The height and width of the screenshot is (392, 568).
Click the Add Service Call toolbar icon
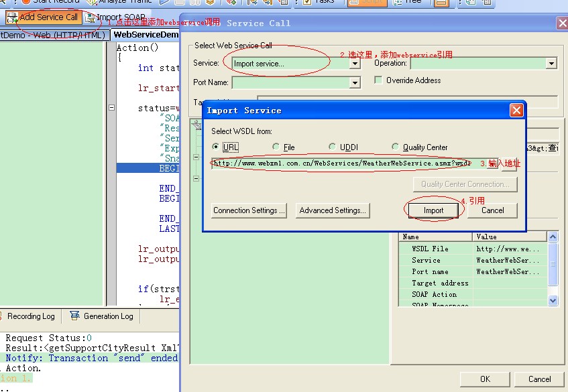pyautogui.click(x=11, y=17)
